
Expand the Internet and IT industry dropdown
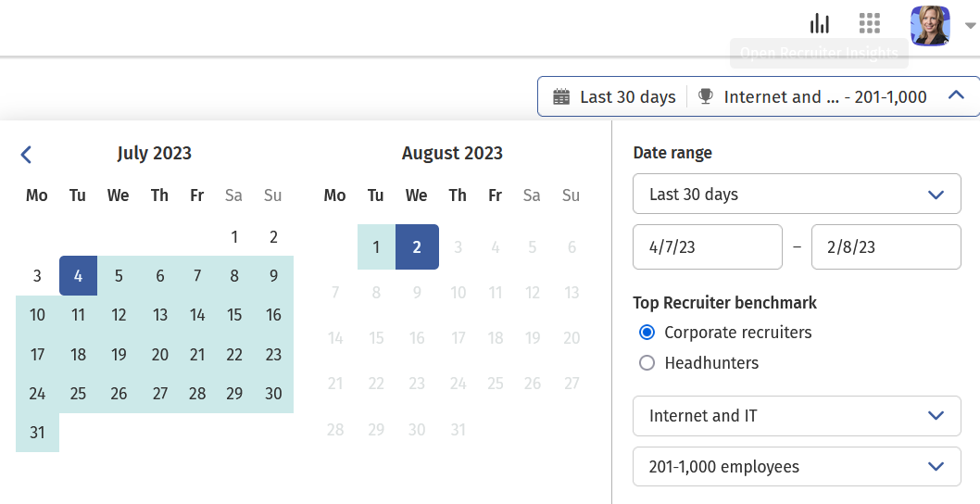[797, 416]
